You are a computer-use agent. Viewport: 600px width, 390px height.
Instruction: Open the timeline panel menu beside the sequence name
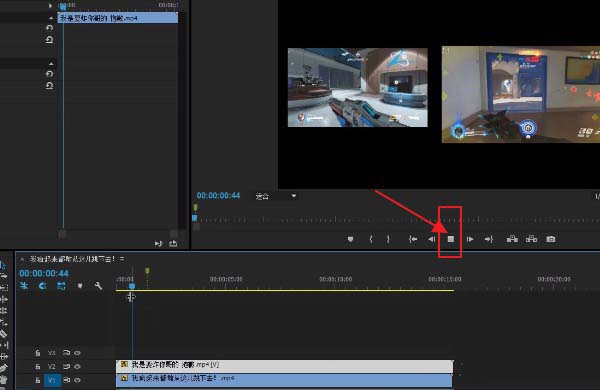pos(122,259)
